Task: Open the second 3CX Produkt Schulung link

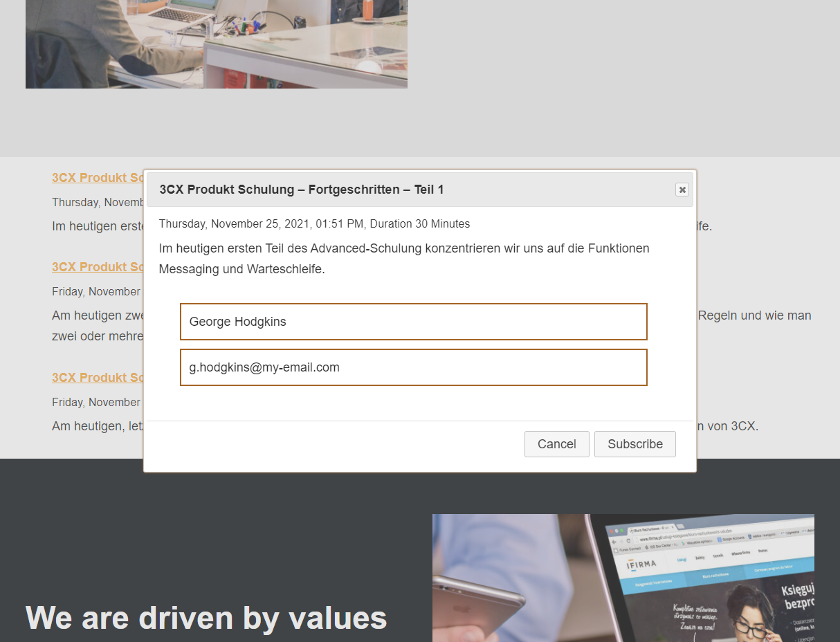Action: [98, 266]
